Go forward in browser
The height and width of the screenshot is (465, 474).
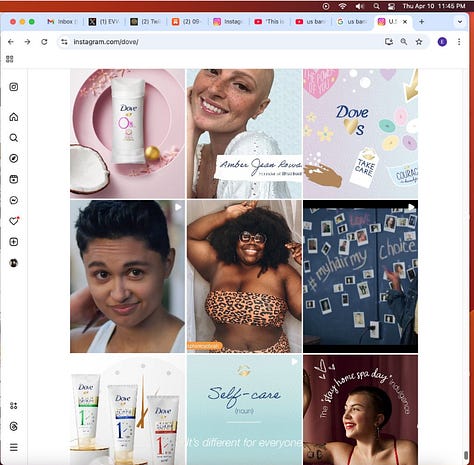coord(27,42)
